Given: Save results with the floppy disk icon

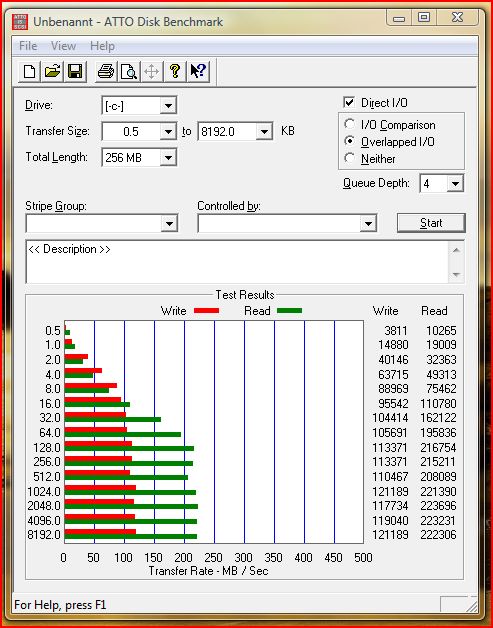Looking at the screenshot, I should (75, 72).
